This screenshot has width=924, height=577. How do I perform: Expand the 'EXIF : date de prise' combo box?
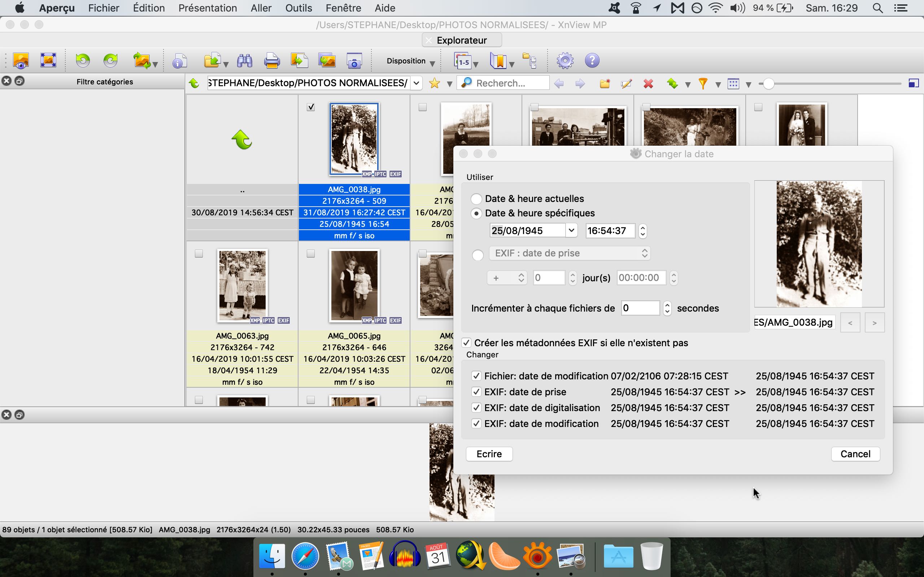(569, 254)
